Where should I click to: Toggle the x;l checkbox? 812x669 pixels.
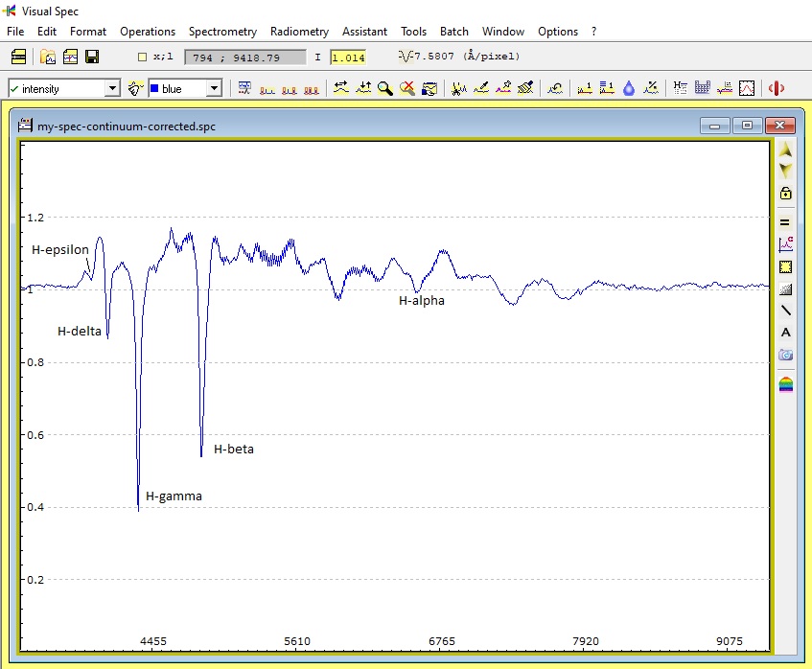[143, 57]
